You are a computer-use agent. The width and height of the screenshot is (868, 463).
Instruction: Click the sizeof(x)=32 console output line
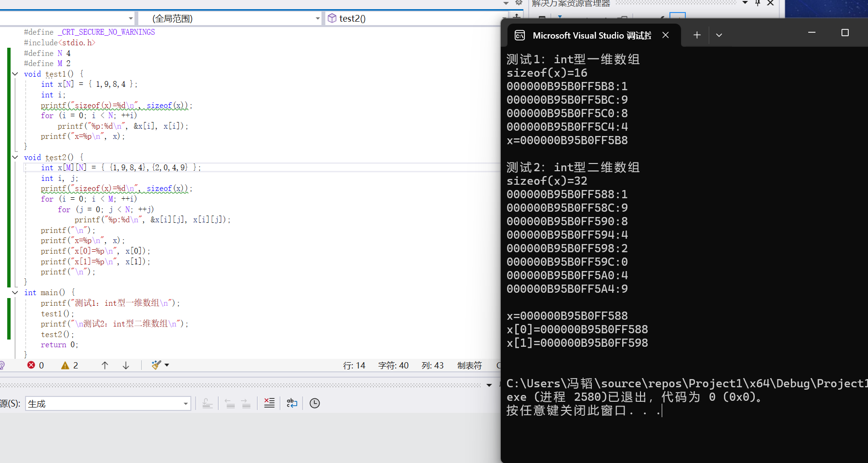tap(547, 181)
